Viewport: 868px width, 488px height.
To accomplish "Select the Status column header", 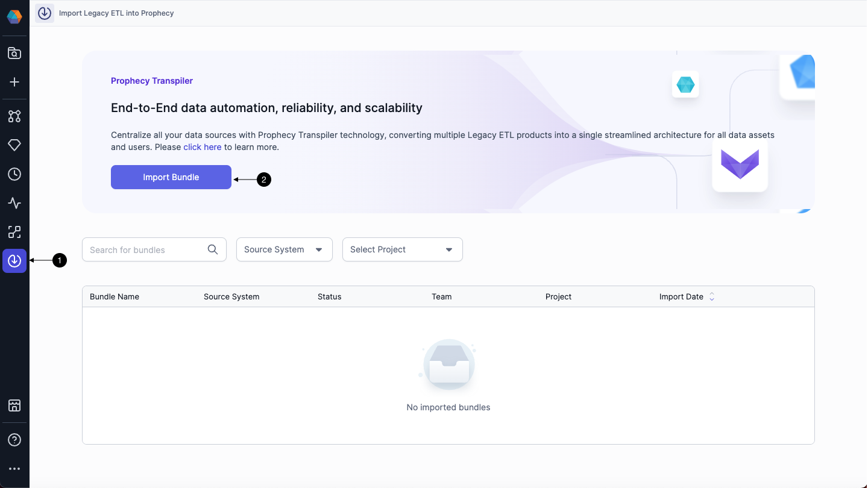I will tap(329, 296).
